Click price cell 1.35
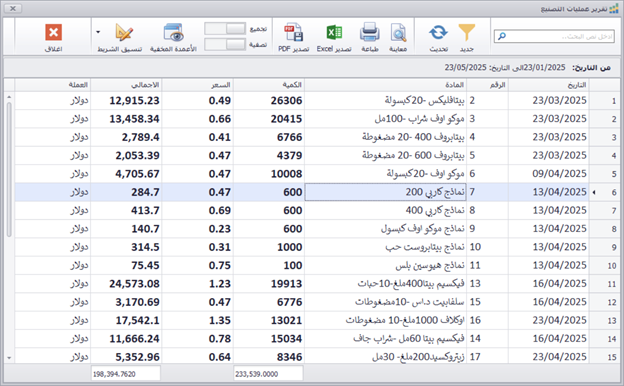 point(198,320)
